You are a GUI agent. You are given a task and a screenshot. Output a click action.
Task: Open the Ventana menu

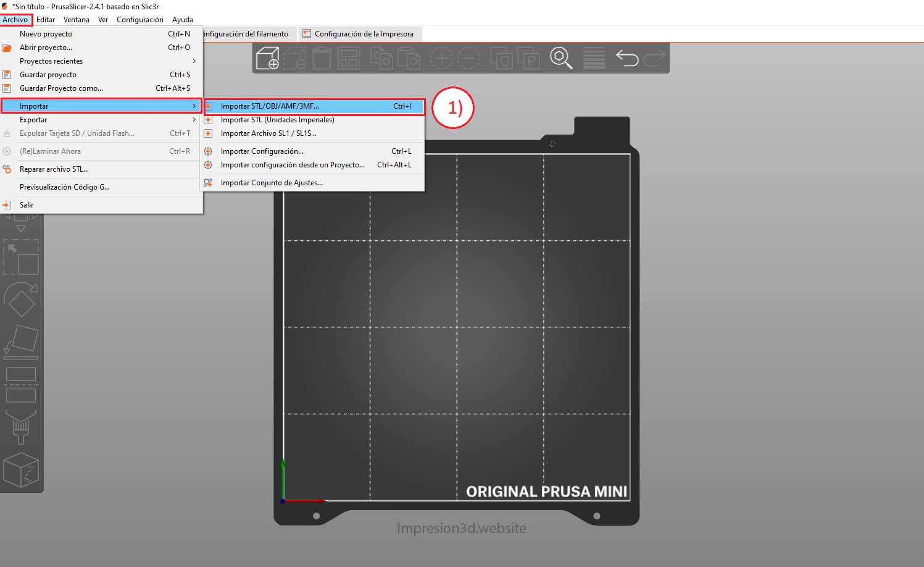click(x=77, y=20)
